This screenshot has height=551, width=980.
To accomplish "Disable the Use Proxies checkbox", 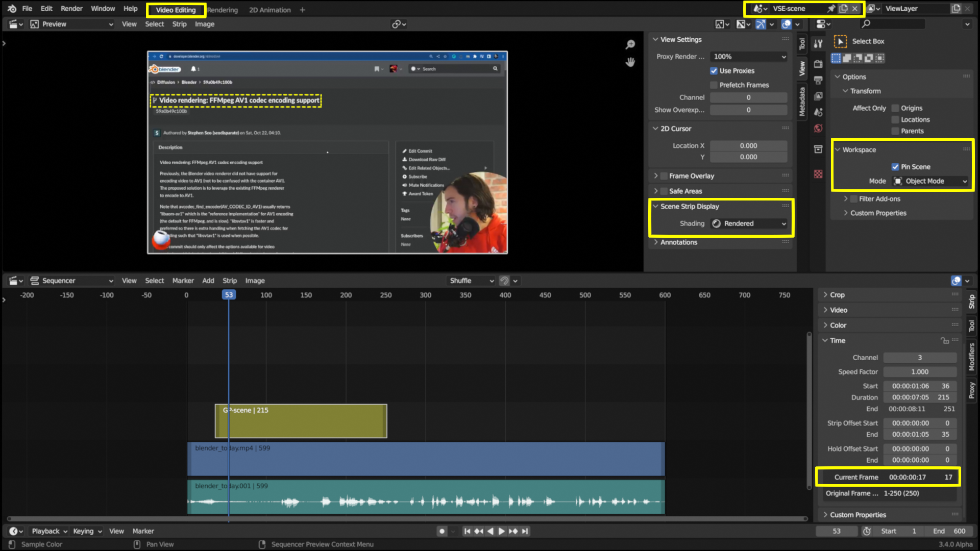I will coord(714,71).
